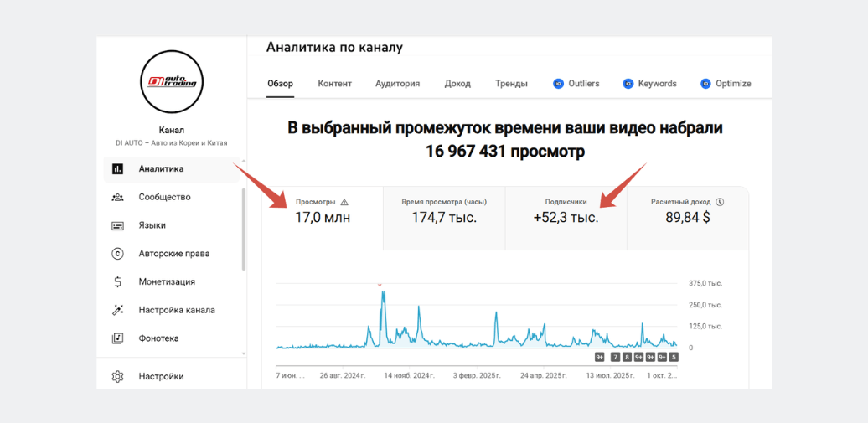Select the Просмотры 17,0 млн metric card
868x423 pixels.
point(323,218)
